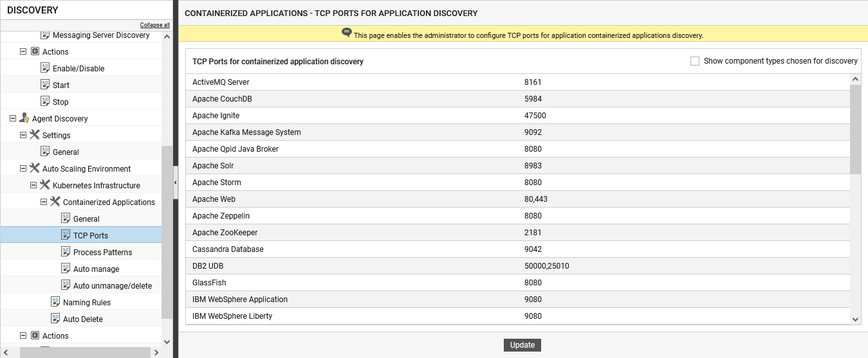This screenshot has height=358, width=868.
Task: Click the port table scroll up arrow
Action: click(856, 79)
